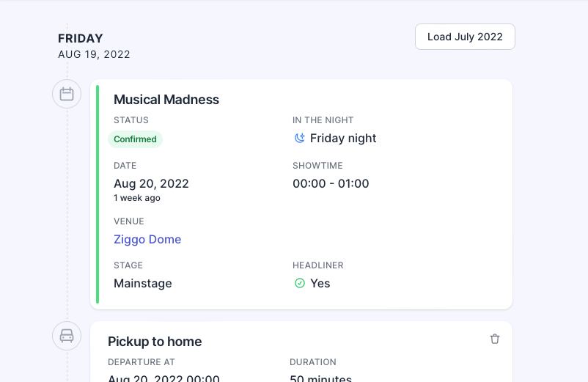588x382 pixels.
Task: Click the calendar icon on timeline
Action: (x=67, y=94)
